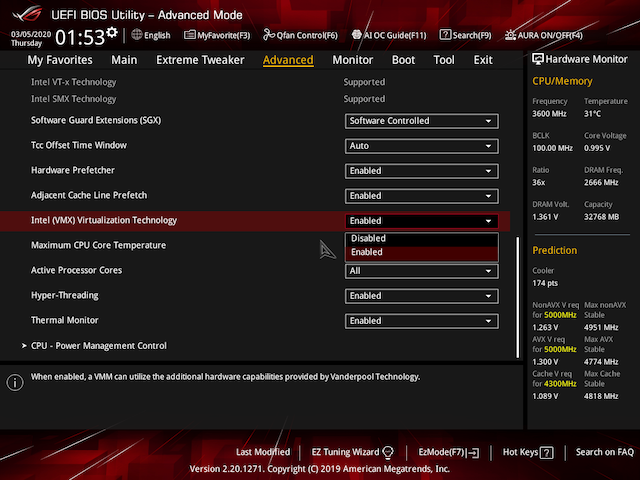Click the Hardware Monitor screen icon

point(538,59)
